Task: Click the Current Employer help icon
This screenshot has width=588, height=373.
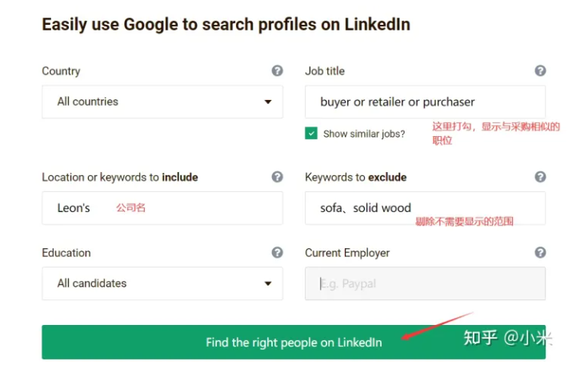Action: [540, 252]
